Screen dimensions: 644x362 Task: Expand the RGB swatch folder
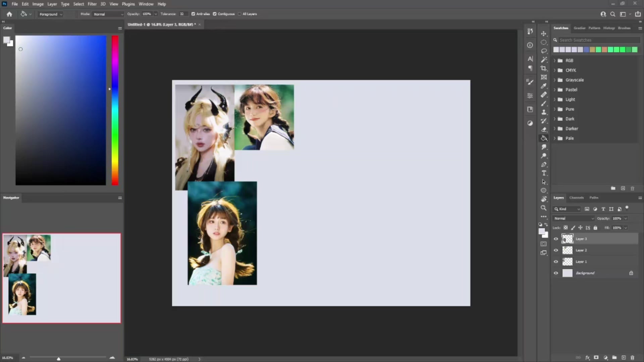click(555, 61)
